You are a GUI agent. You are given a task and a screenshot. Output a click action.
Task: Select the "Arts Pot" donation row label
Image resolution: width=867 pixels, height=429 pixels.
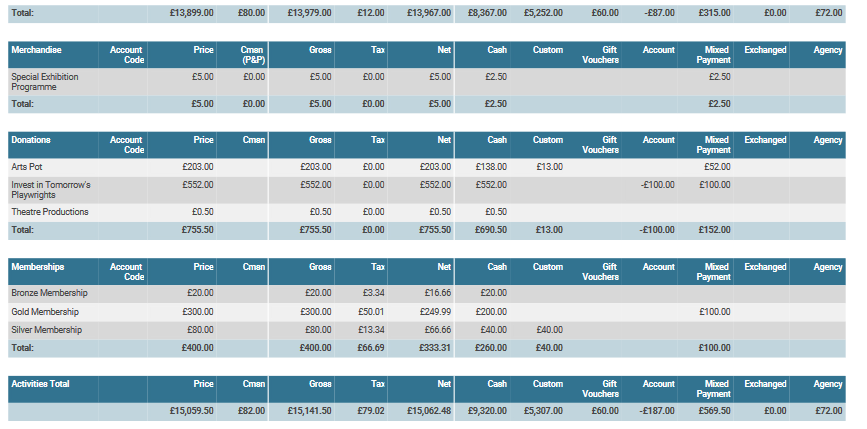[x=27, y=166]
